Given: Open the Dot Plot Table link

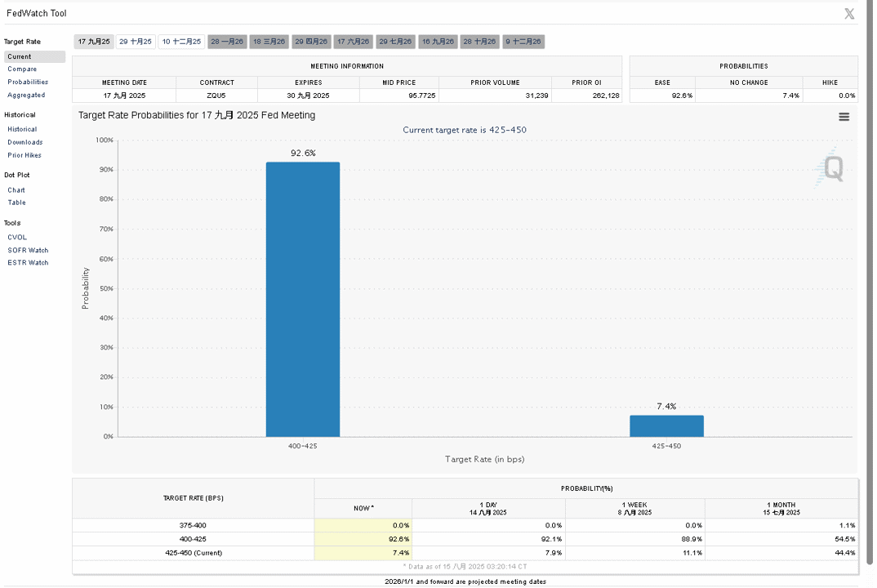Looking at the screenshot, I should click(17, 203).
